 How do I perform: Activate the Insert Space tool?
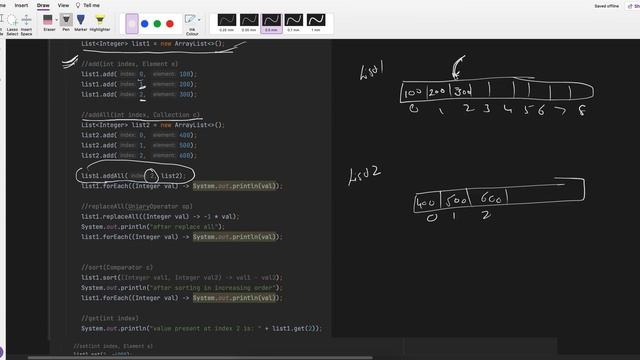[x=26, y=24]
